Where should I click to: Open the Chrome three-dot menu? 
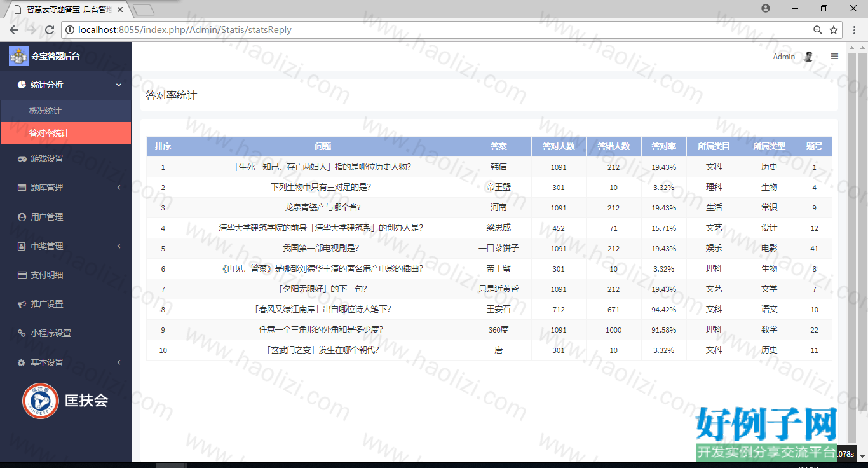(x=855, y=30)
